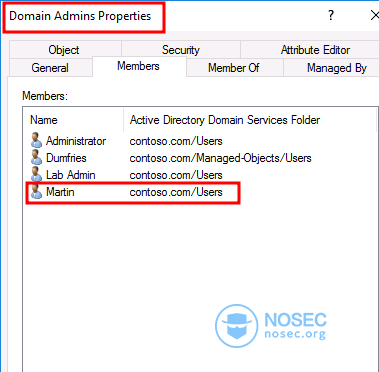Close the Domain Admins Properties dialog
Image resolution: width=379 pixels, height=372 pixels.
click(x=374, y=15)
